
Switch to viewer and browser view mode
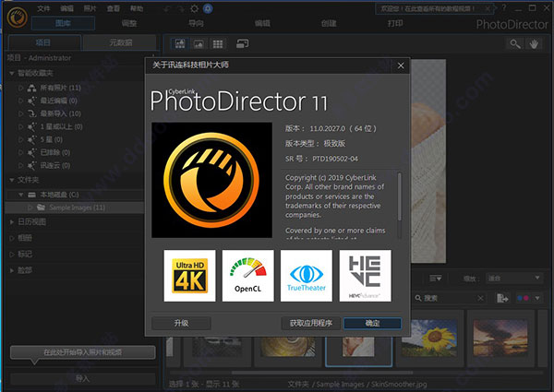180,43
